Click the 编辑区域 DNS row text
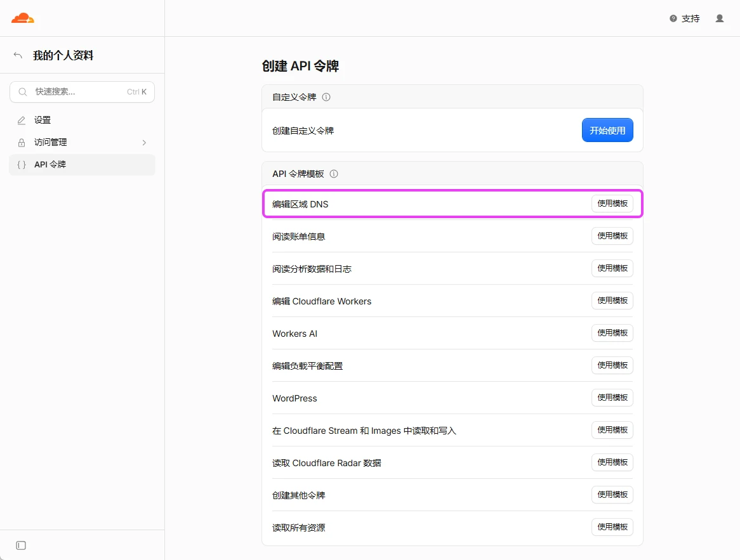740x560 pixels. pyautogui.click(x=300, y=204)
